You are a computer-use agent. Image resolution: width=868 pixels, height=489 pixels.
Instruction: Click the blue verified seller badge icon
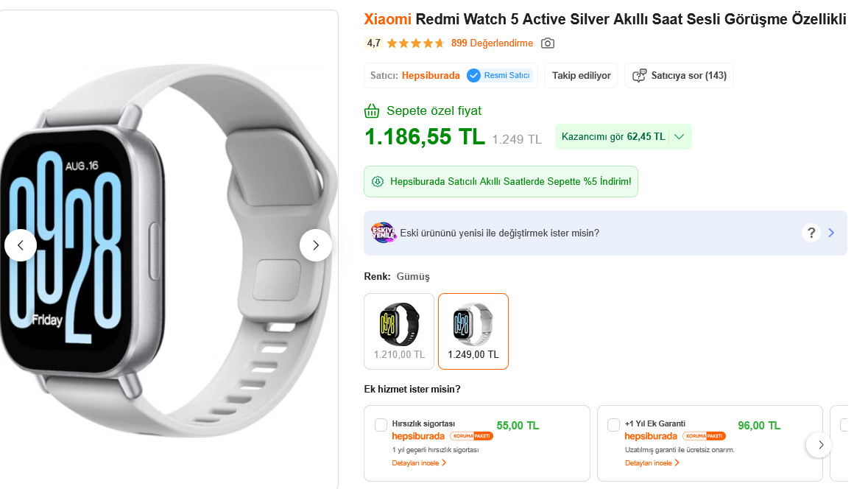pyautogui.click(x=473, y=75)
